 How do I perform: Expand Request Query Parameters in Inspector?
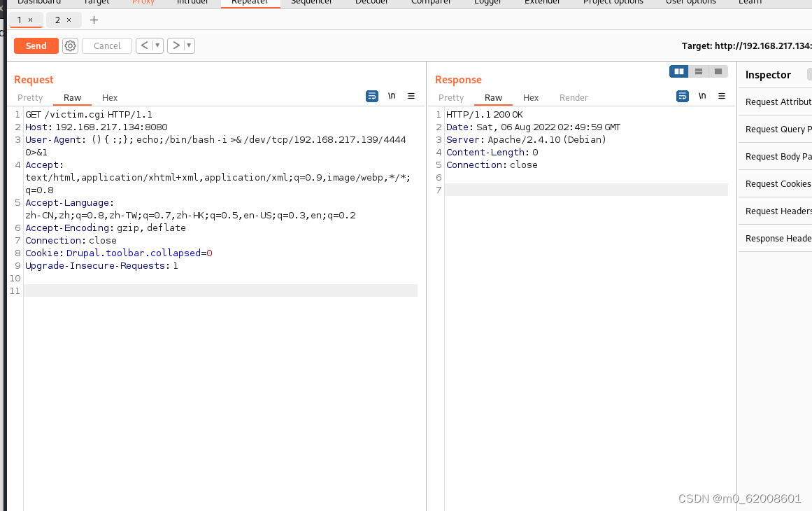point(775,129)
